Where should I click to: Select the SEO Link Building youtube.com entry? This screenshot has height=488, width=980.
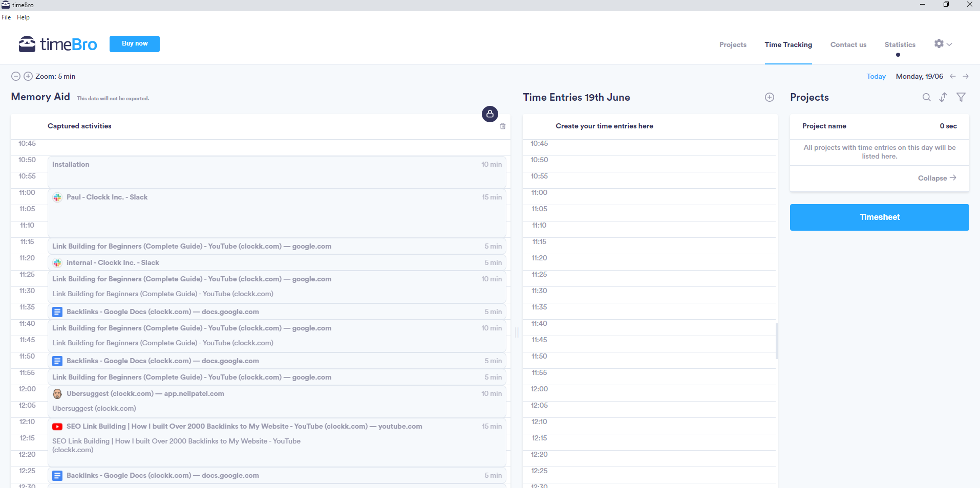[277, 442]
